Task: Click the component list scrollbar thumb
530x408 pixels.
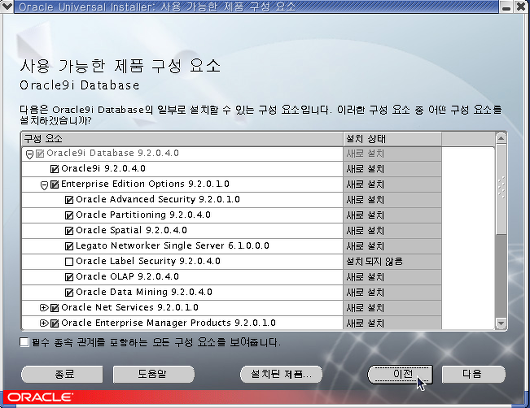Action: tap(501, 188)
